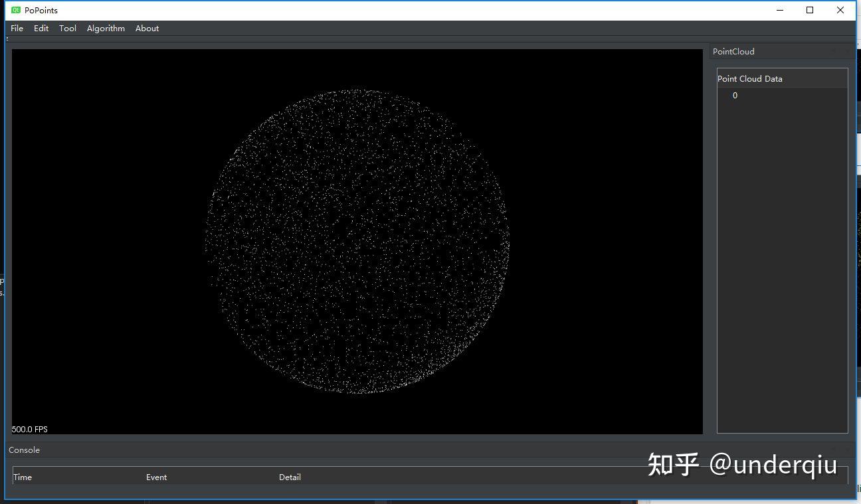Expand the Console panel header
This screenshot has width=861, height=504.
[24, 450]
